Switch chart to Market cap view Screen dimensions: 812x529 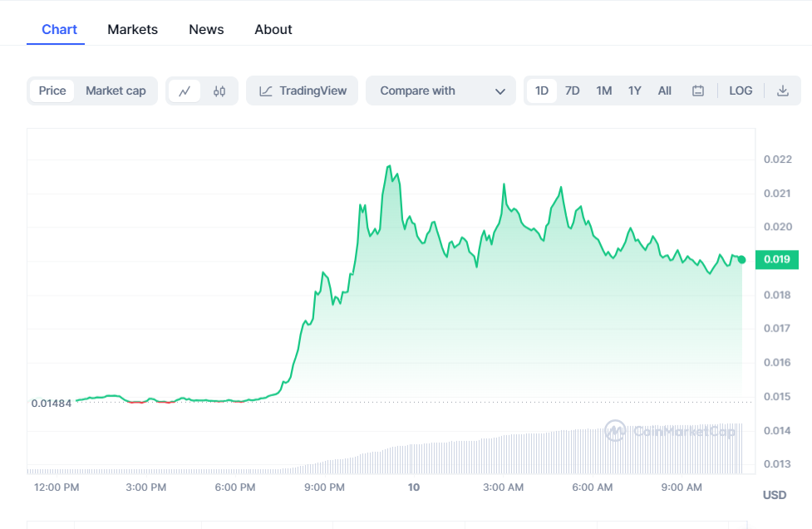(x=116, y=91)
